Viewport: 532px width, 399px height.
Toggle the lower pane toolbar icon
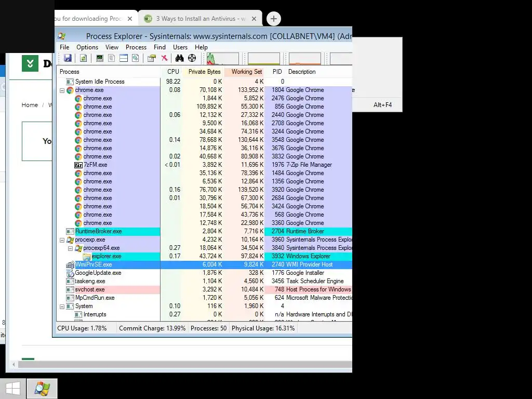[124, 58]
